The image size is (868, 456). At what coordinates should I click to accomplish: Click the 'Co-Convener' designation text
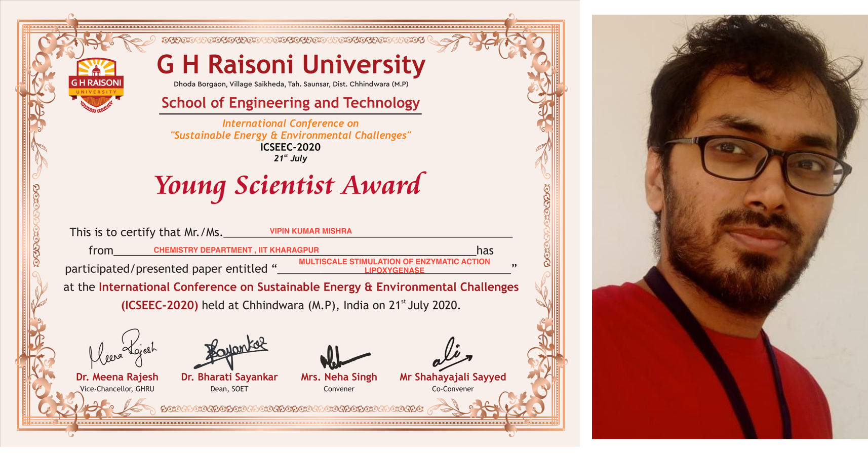click(452, 389)
